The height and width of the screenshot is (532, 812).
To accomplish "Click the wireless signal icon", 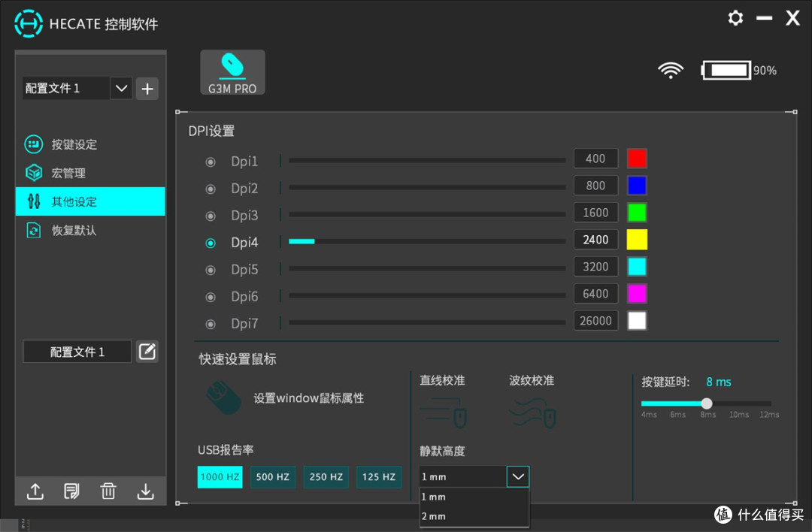I will pyautogui.click(x=671, y=70).
